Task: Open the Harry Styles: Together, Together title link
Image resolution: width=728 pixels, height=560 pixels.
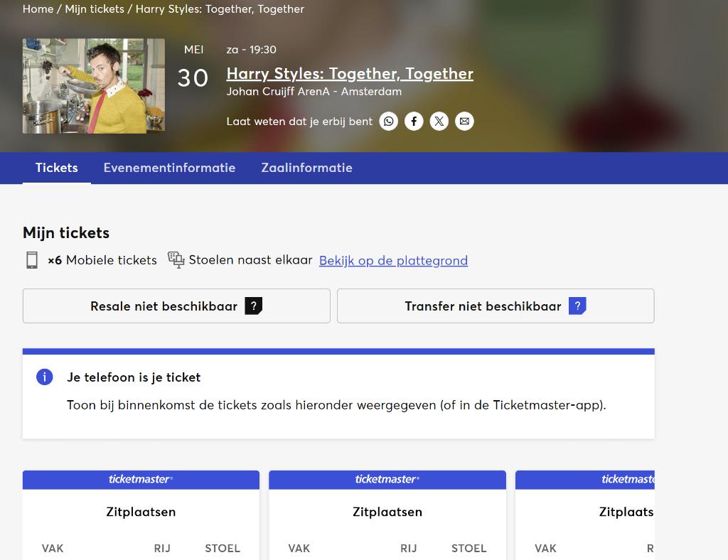Action: [350, 73]
